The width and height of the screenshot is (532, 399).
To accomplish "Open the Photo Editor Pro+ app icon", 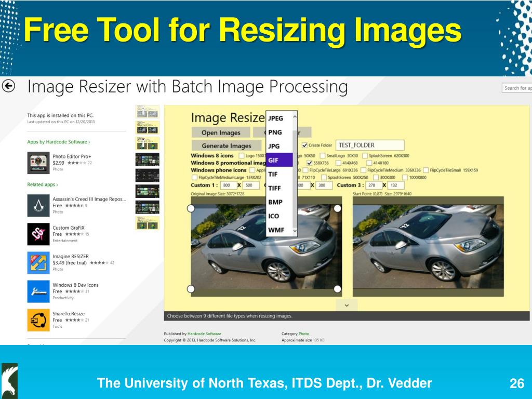I will click(38, 163).
